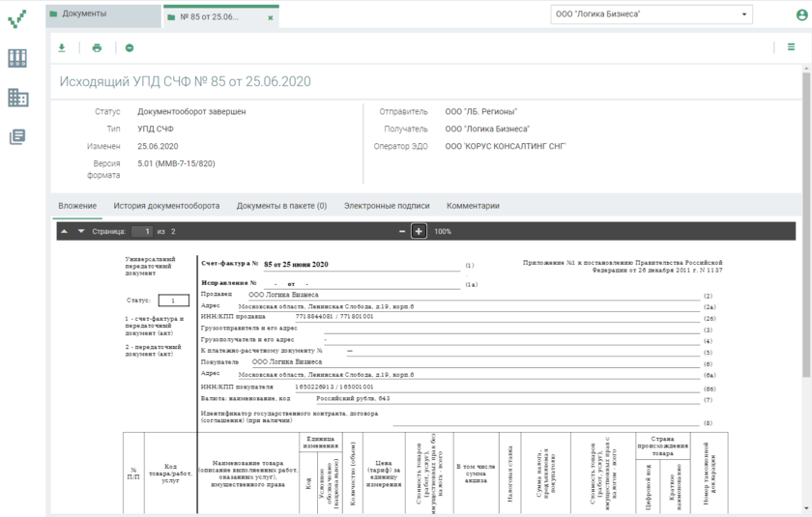Click the download document icon
This screenshot has height=517, width=812.
click(62, 47)
